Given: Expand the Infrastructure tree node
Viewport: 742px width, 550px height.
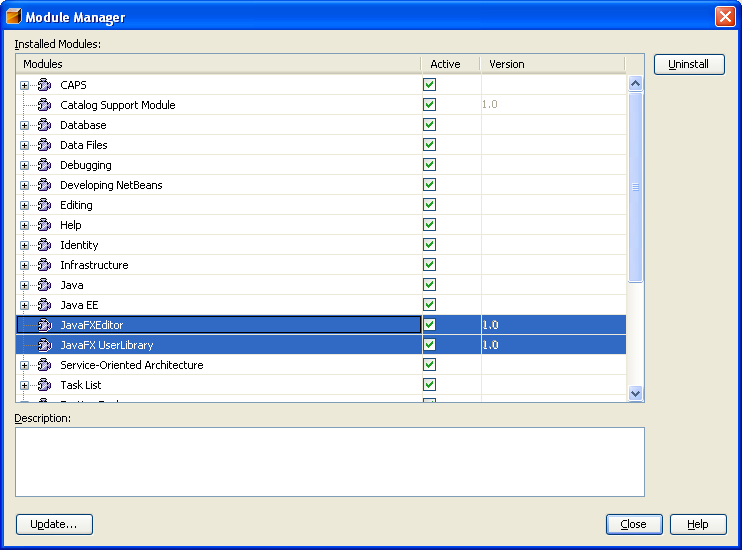Looking at the screenshot, I should pyautogui.click(x=24, y=266).
